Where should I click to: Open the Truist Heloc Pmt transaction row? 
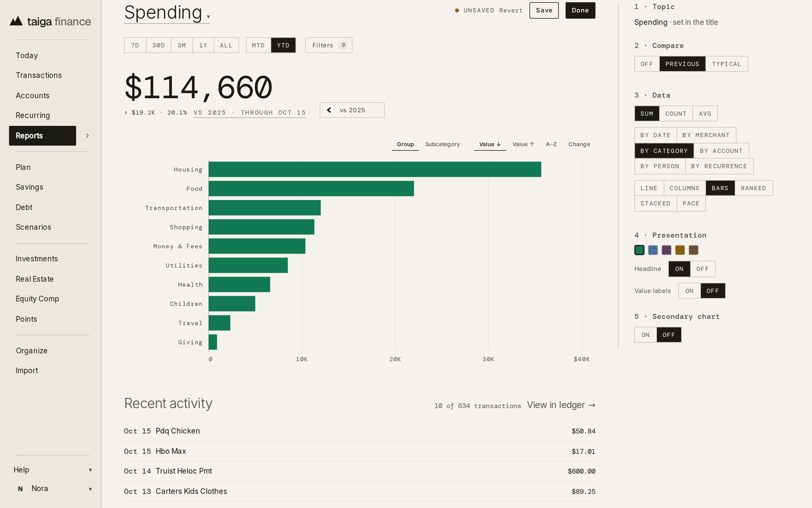click(x=360, y=471)
